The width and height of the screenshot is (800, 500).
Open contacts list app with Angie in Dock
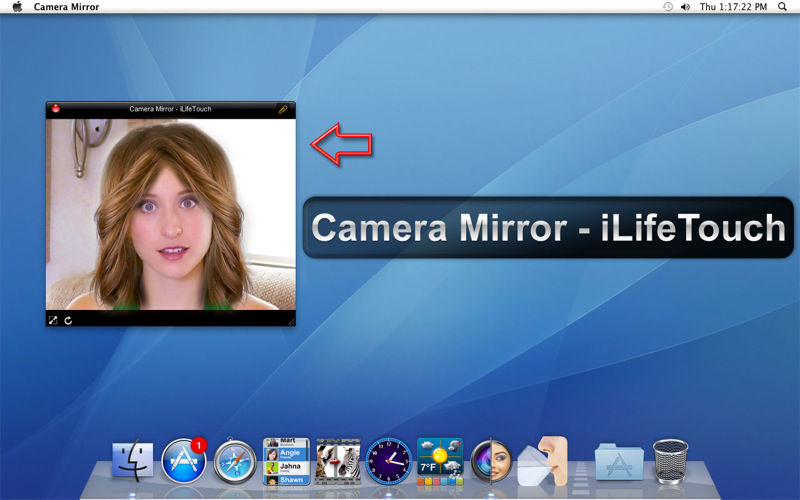[x=286, y=461]
